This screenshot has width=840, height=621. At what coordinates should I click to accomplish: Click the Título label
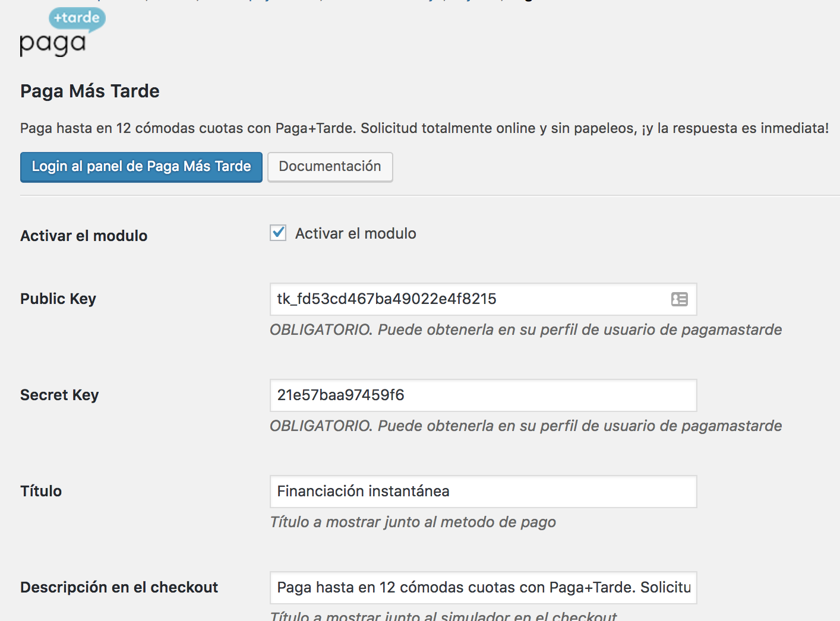(x=41, y=491)
